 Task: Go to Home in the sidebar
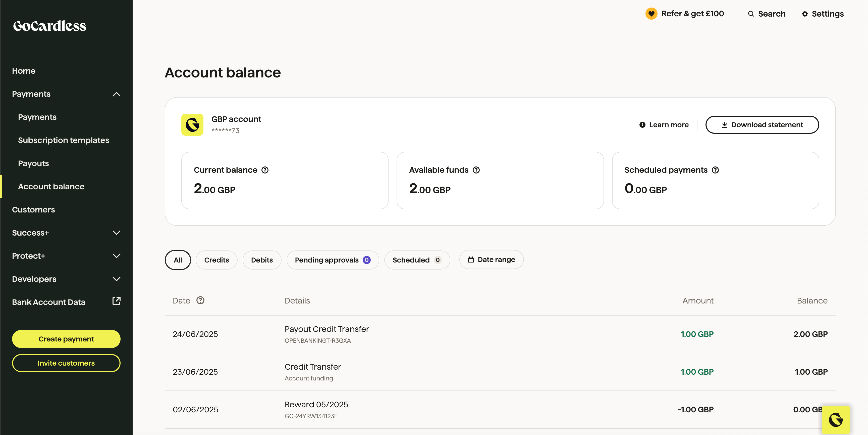click(x=24, y=71)
